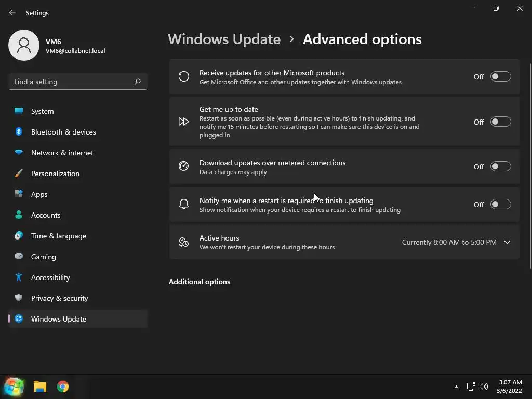The height and width of the screenshot is (399, 532).
Task: Click the circular refresh icon beside Receive updates
Action: (x=183, y=76)
